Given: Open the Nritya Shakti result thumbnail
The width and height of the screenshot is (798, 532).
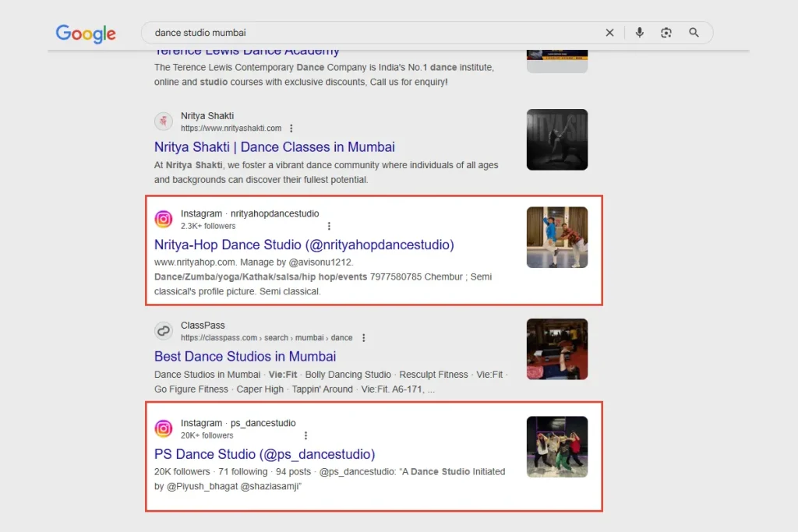Looking at the screenshot, I should [x=556, y=139].
